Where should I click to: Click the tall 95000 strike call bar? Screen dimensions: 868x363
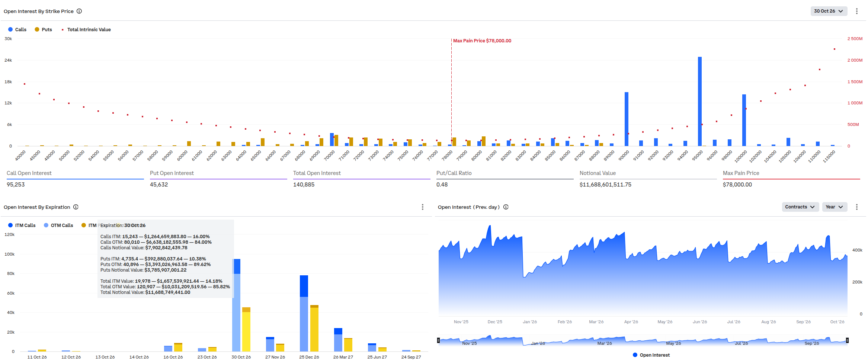[x=700, y=101]
